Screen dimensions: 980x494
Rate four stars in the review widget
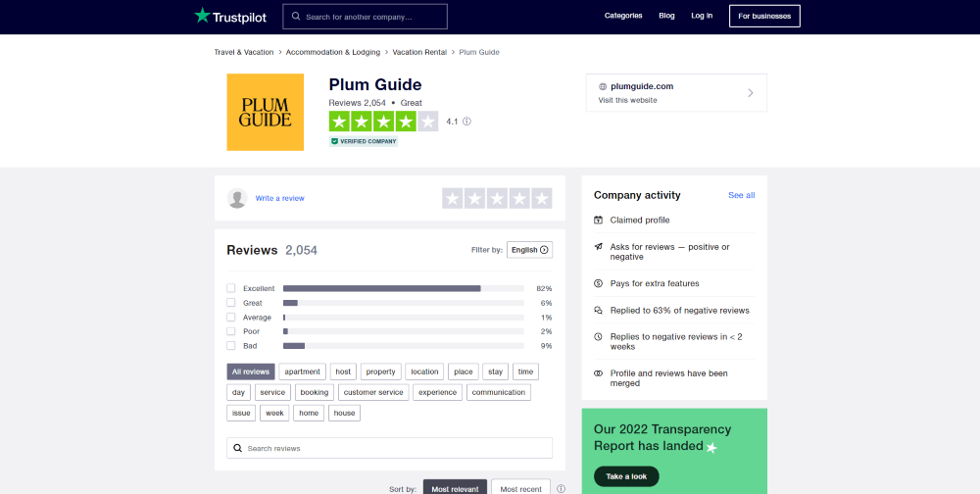(519, 198)
